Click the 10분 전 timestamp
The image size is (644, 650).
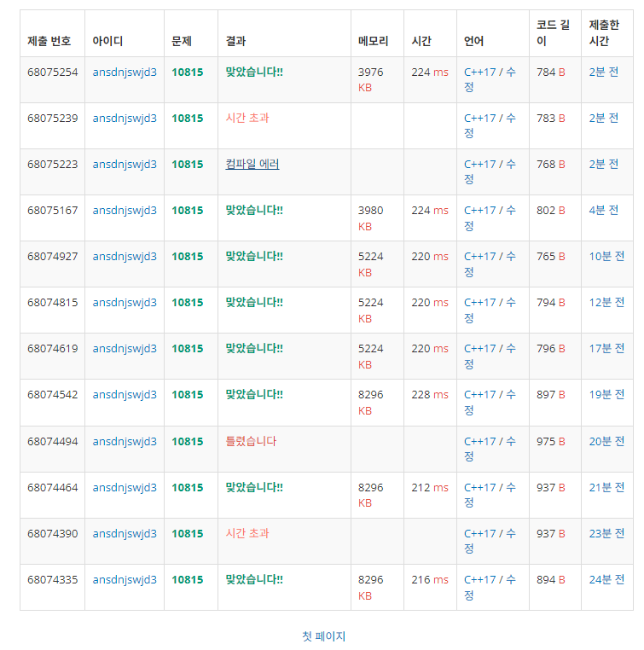(606, 256)
